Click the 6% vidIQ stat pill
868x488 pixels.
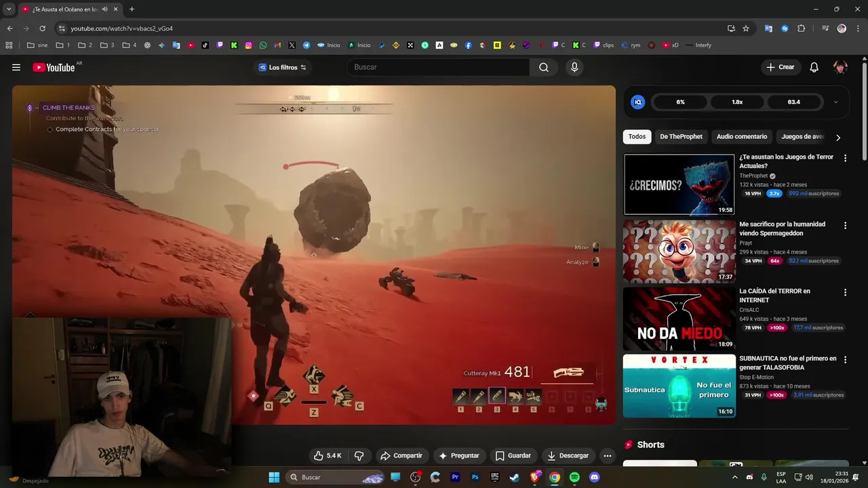pos(680,102)
